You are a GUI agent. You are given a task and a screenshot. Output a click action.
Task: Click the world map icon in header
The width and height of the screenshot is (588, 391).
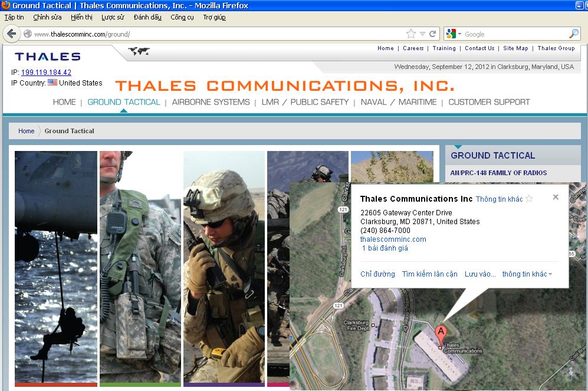tap(139, 51)
